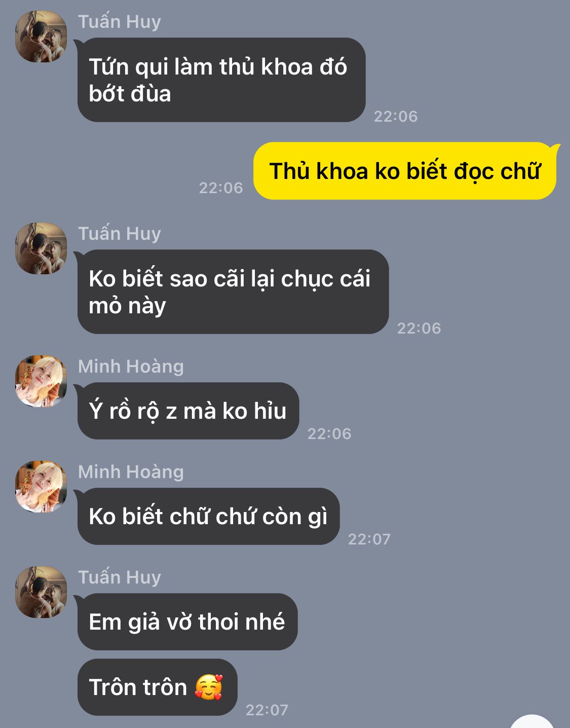Tap Tuấn Huy's avatar beside "Ko biết sao" message
The width and height of the screenshot is (570, 728).
click(x=41, y=248)
